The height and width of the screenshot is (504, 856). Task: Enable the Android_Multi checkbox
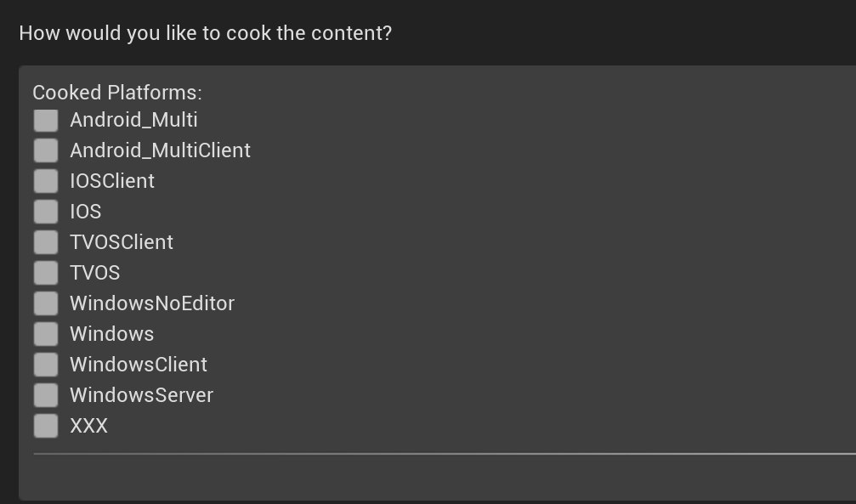tap(46, 120)
